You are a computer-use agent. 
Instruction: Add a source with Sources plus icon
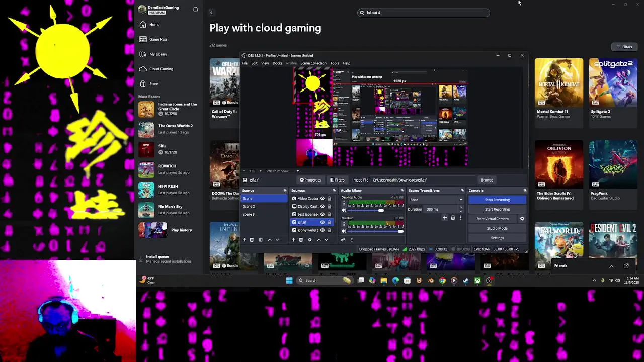click(293, 240)
